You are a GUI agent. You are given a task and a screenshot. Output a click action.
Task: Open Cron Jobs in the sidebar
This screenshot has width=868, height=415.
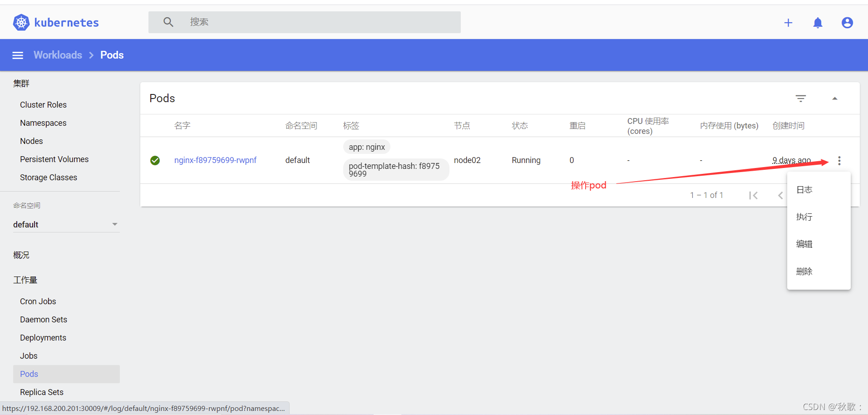point(38,301)
